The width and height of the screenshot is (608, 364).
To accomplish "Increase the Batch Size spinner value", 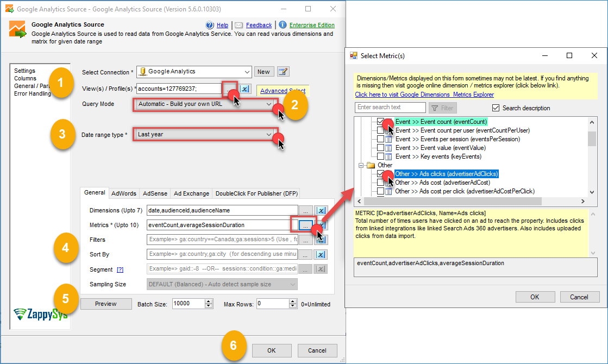I will [209, 302].
